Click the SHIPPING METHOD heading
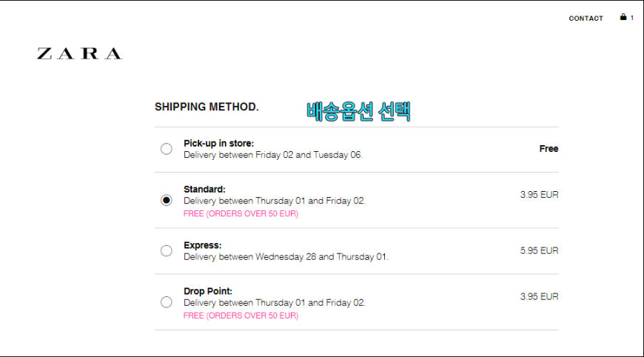644x357 pixels. (x=207, y=107)
